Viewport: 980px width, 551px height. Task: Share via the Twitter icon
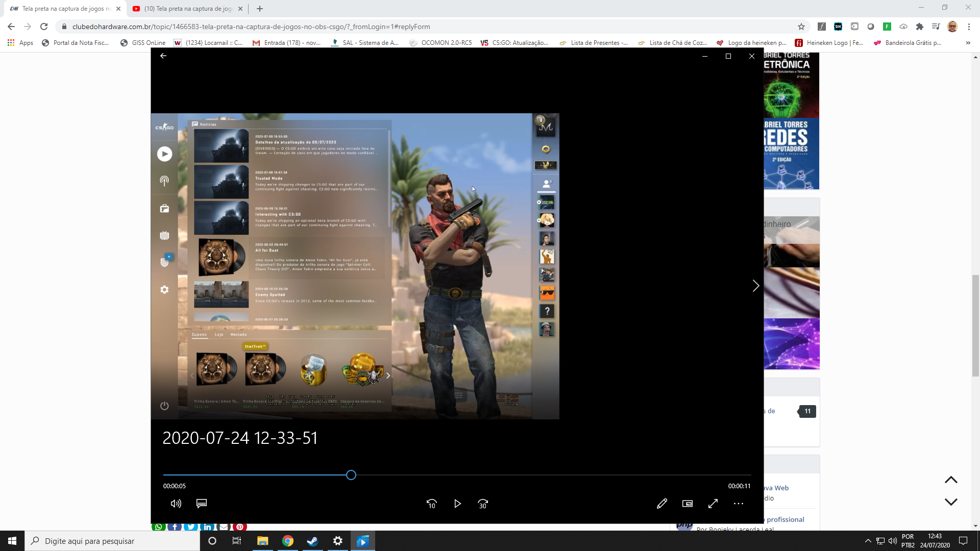(x=191, y=527)
